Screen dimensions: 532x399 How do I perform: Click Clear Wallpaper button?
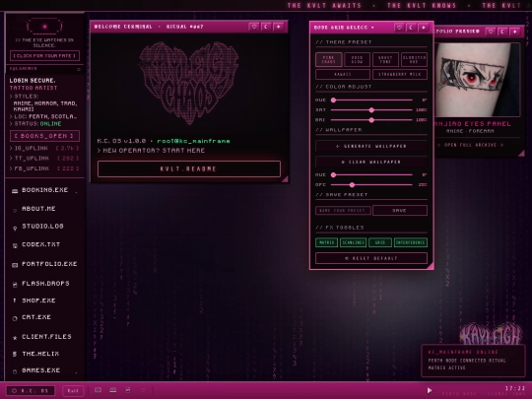tap(371, 163)
